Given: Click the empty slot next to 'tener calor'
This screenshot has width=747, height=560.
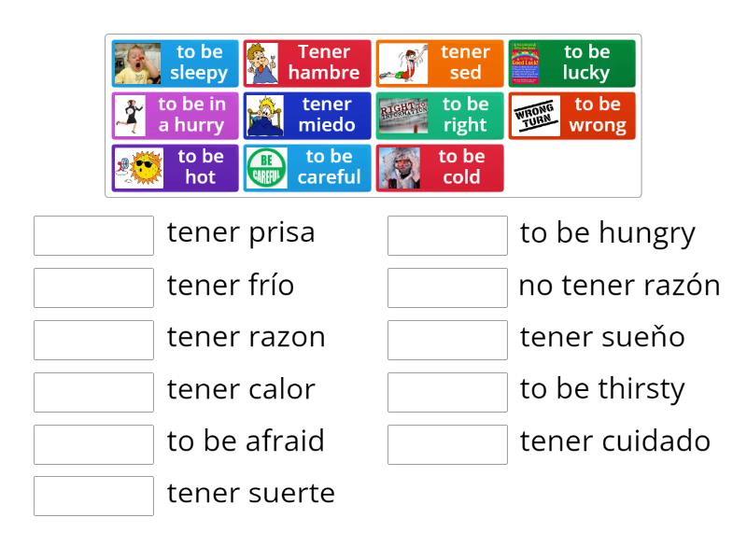Looking at the screenshot, I should 93,393.
